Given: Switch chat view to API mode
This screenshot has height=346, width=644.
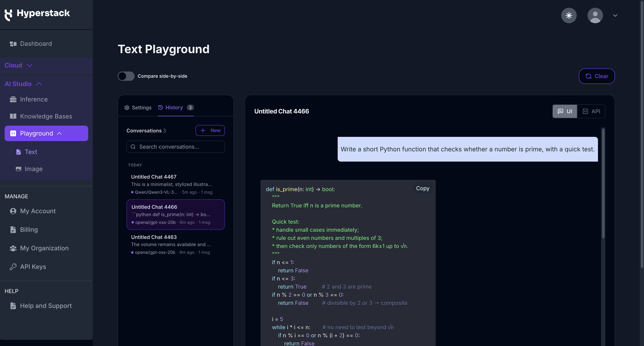Looking at the screenshot, I should pos(591,111).
